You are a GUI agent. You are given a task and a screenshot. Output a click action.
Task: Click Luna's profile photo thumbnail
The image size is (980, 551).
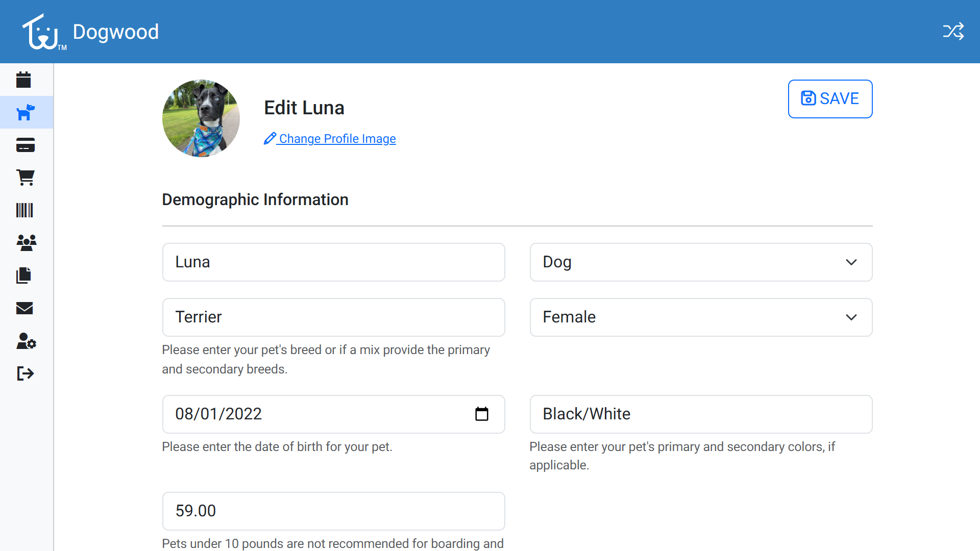[201, 118]
